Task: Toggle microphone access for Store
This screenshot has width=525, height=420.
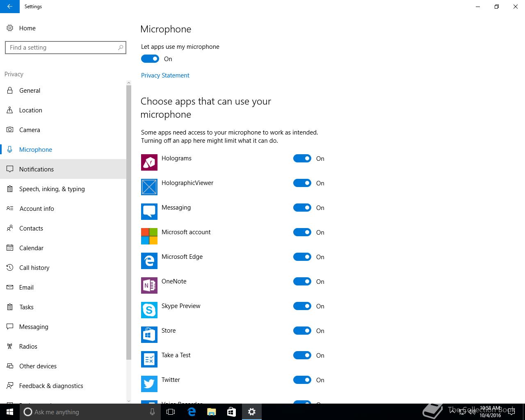Action: coord(302,331)
